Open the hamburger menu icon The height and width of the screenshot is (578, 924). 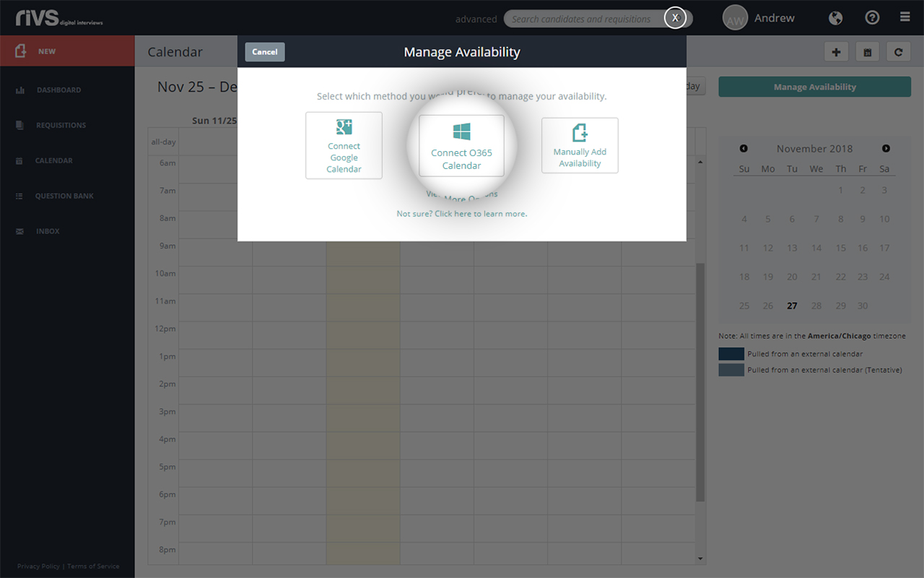coord(905,17)
